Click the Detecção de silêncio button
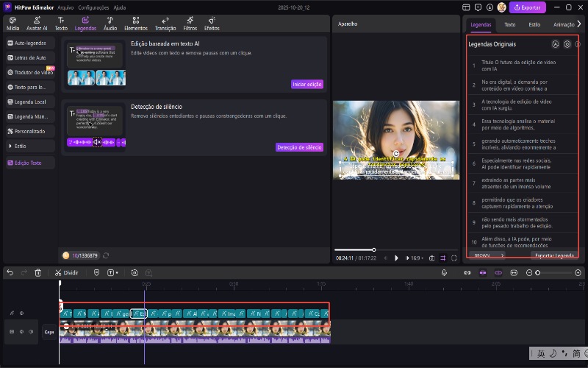The height and width of the screenshot is (368, 588). pyautogui.click(x=299, y=147)
